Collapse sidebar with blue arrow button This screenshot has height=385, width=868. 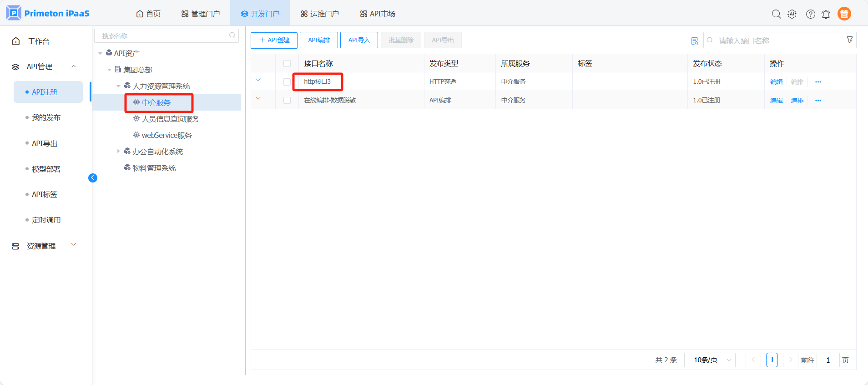pos(93,178)
